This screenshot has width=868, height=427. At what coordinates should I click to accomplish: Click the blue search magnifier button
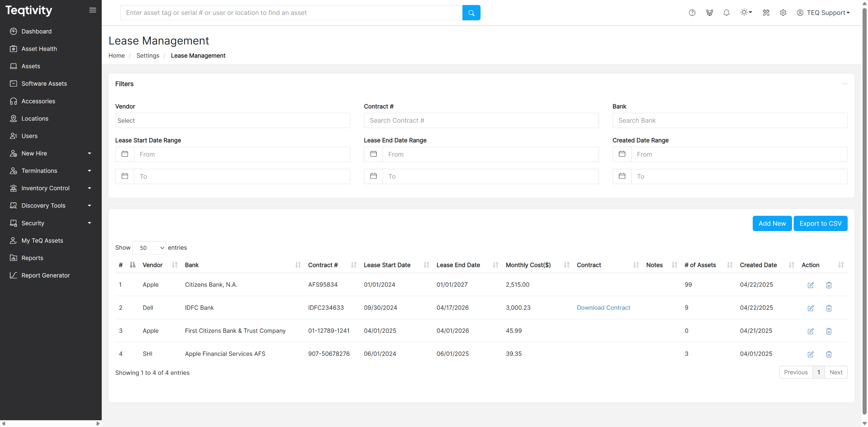point(471,13)
